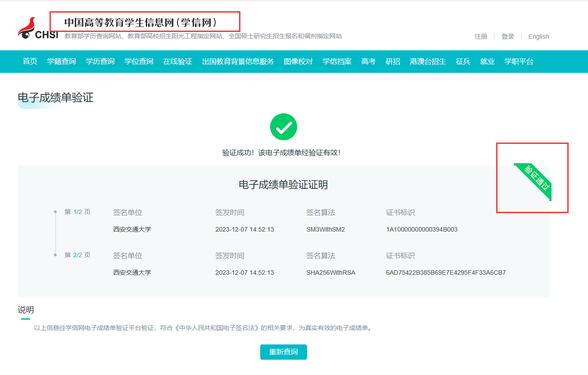Select 港澳台招生 in the navigation bar

point(428,62)
